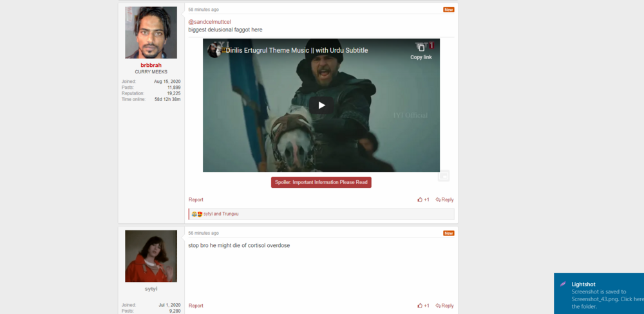Like brbbrah's post with +1

click(x=424, y=200)
